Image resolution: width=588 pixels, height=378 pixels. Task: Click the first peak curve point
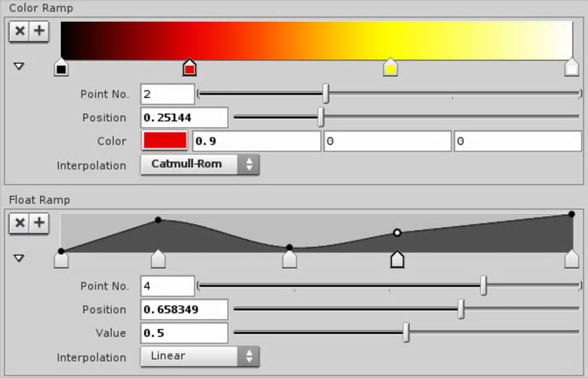[159, 220]
